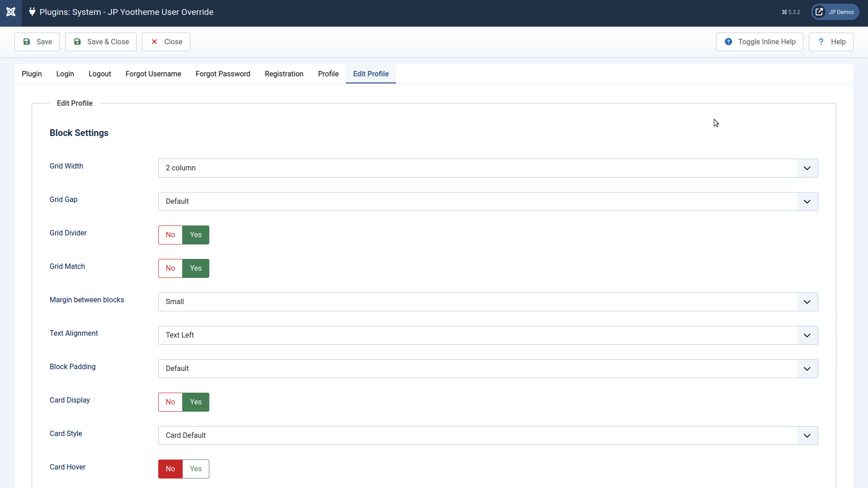868x488 pixels.
Task: Set Card Display to No
Action: tap(170, 402)
